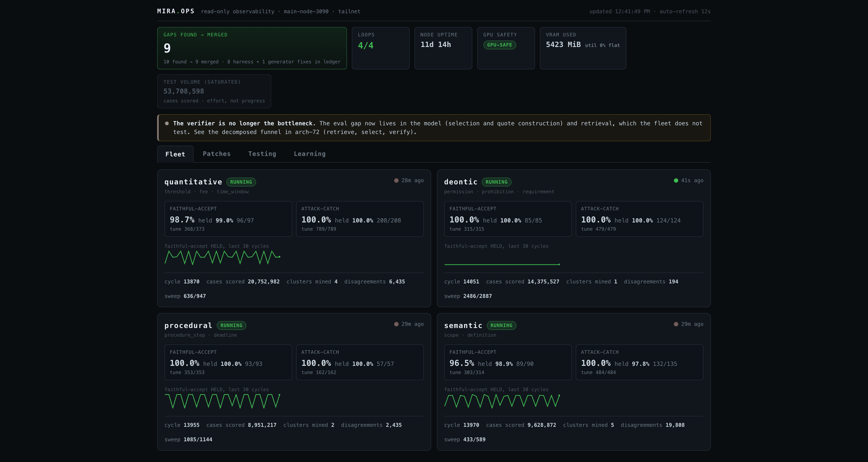Click semantic sweep 433/589 value
The image size is (868, 462).
point(474,440)
